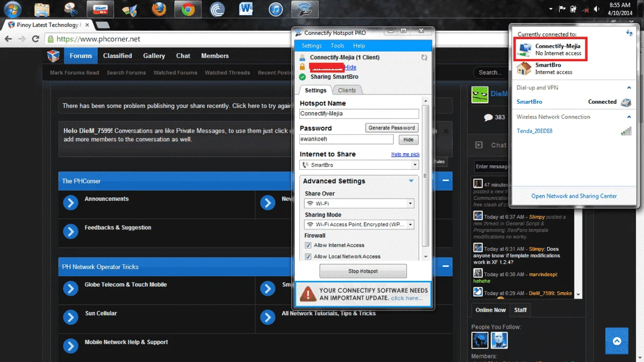
Task: Switch to Google Chrome taskbar icon
Action: [x=188, y=9]
